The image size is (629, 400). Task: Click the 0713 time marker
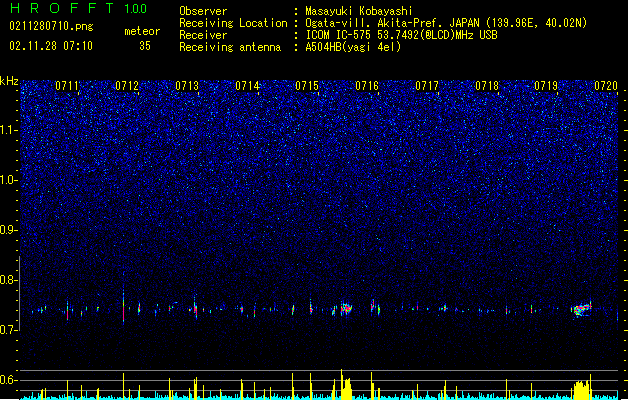click(x=187, y=85)
